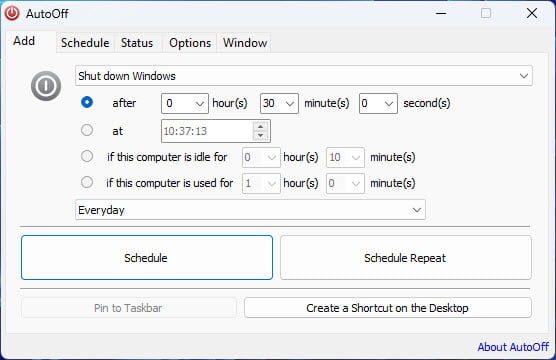Switch to the Window tab
Viewport: 556px width, 360px height.
245,43
